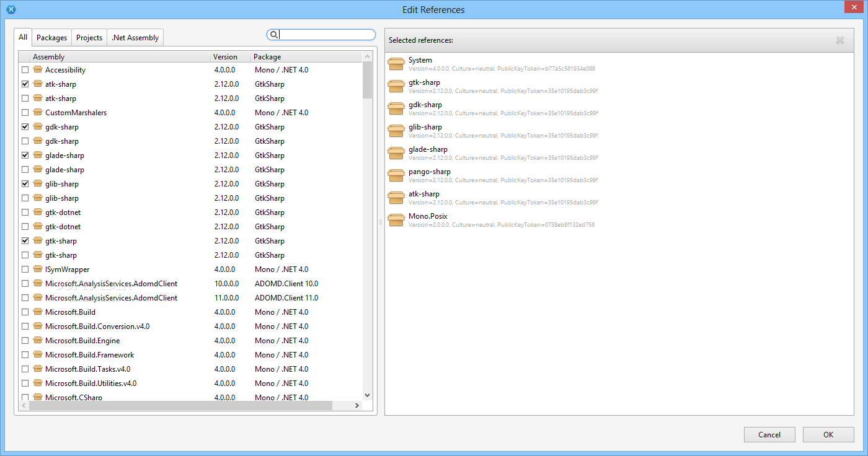Viewport: 868px width, 456px height.
Task: Uncheck the checked atk-sharp checkbox
Action: pyautogui.click(x=25, y=84)
